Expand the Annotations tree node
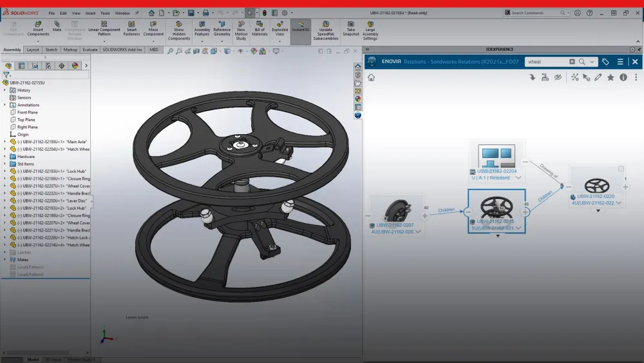 point(5,105)
